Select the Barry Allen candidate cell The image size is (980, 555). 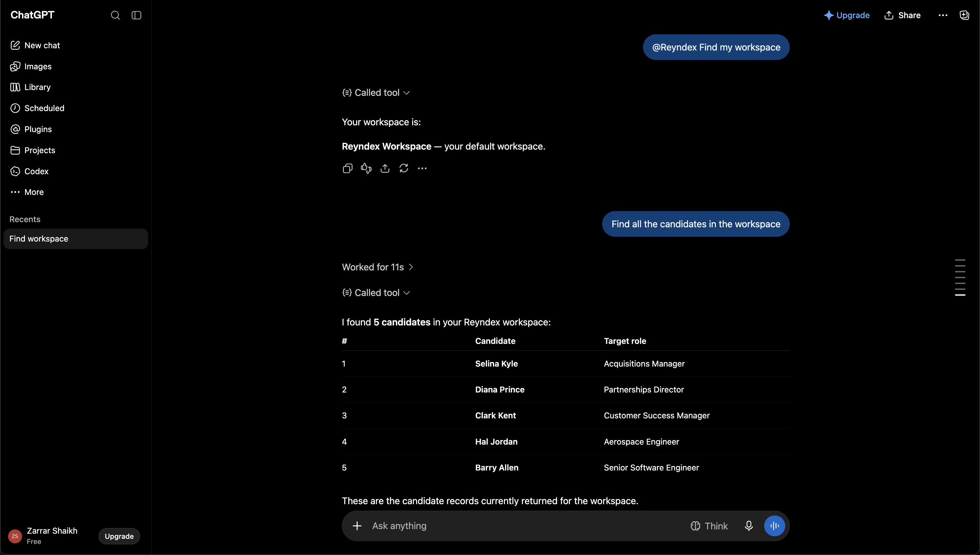497,468
